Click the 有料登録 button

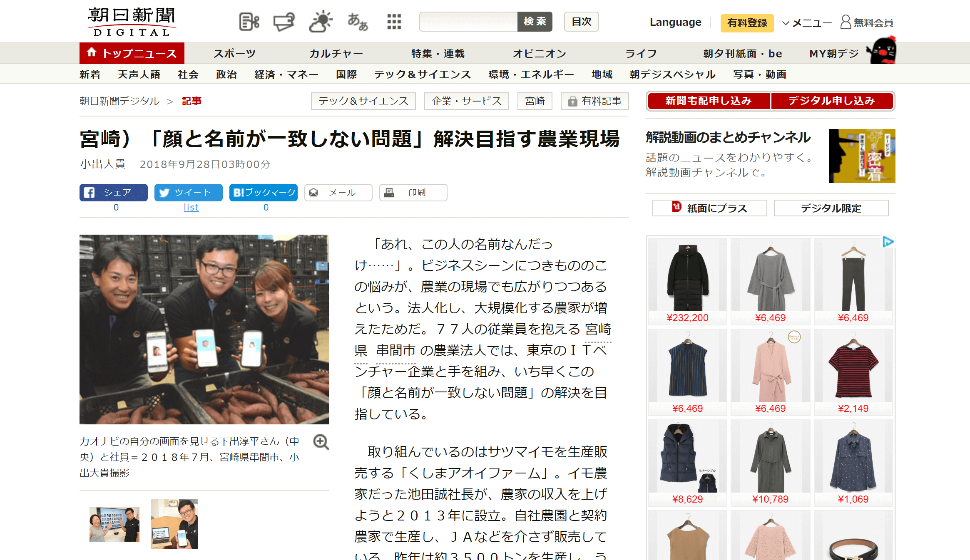point(747,23)
